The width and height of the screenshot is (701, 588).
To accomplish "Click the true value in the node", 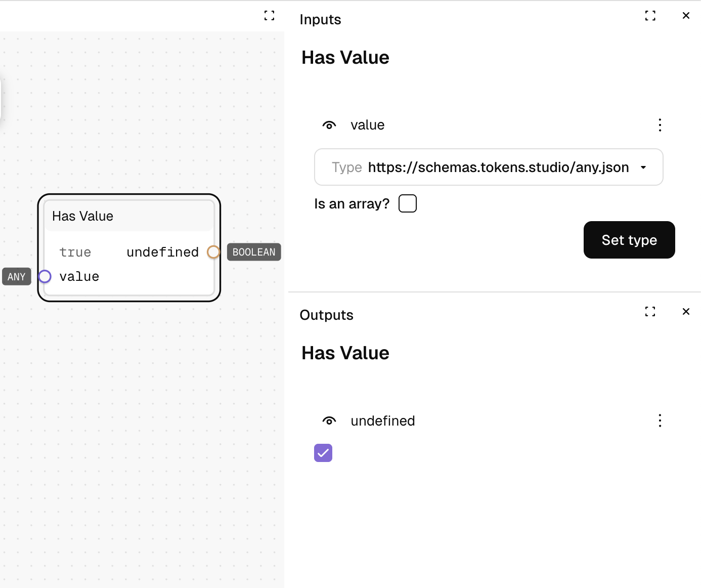I will pos(75,252).
